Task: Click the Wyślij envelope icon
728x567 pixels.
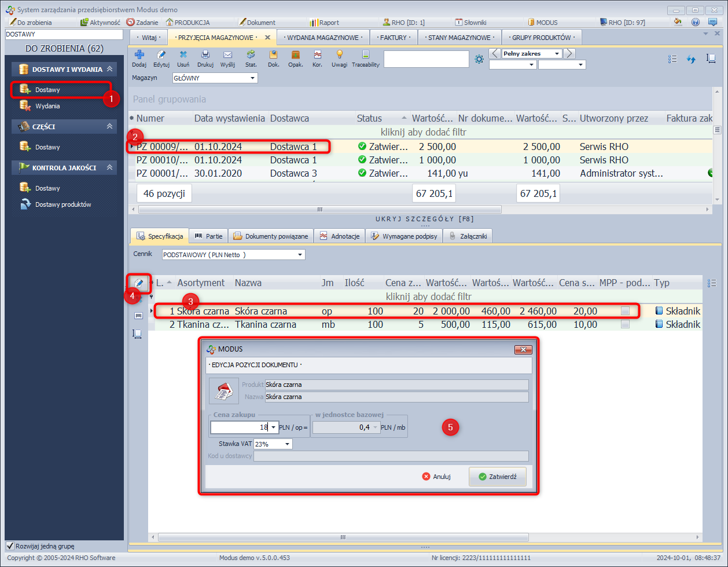Action: [x=227, y=55]
